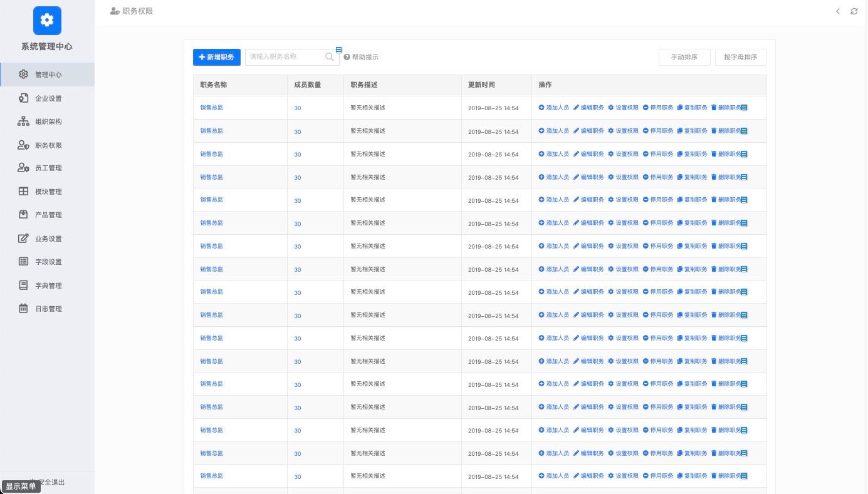Image resolution: width=868 pixels, height=494 pixels.
Task: Select 字段设置 in the sidebar menu
Action: [x=48, y=262]
